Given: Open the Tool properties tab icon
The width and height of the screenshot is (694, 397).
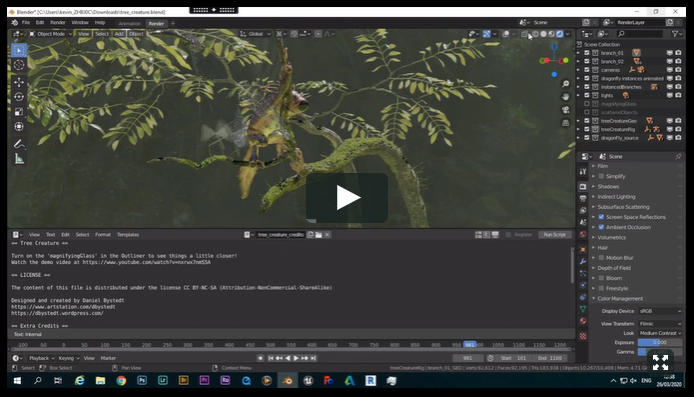Looking at the screenshot, I should pos(583,171).
